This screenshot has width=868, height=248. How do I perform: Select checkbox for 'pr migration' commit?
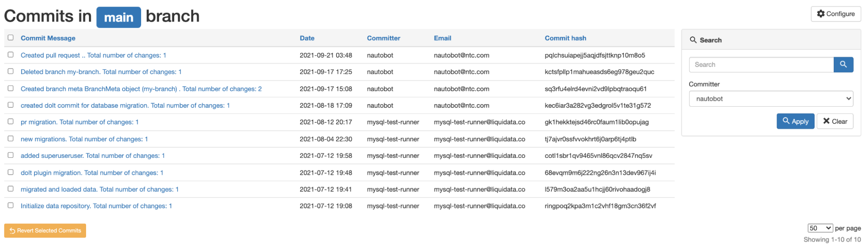tap(11, 122)
